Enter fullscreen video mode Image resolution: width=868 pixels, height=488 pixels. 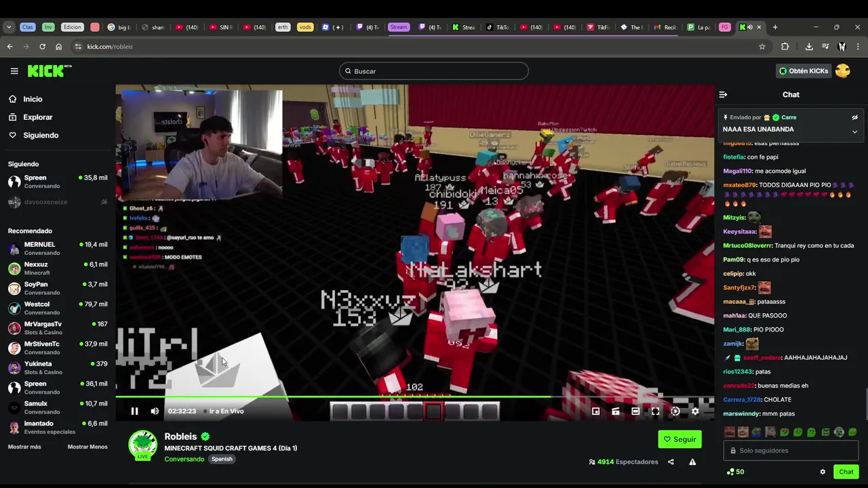[655, 411]
